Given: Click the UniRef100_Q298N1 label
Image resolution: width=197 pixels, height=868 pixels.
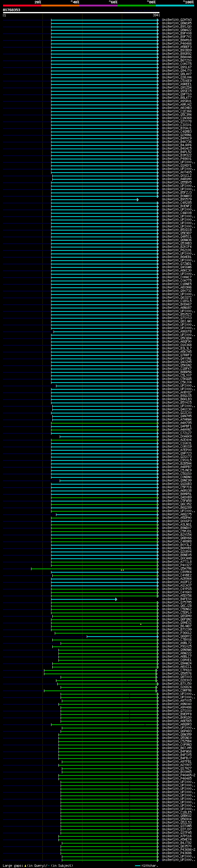Looking at the screenshot, I should click(177, 135).
